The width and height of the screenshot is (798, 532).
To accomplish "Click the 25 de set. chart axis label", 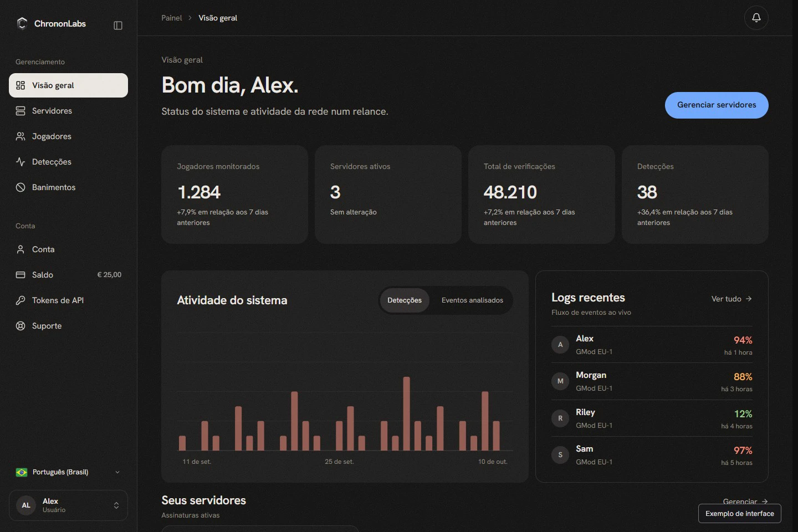I will coord(339,462).
